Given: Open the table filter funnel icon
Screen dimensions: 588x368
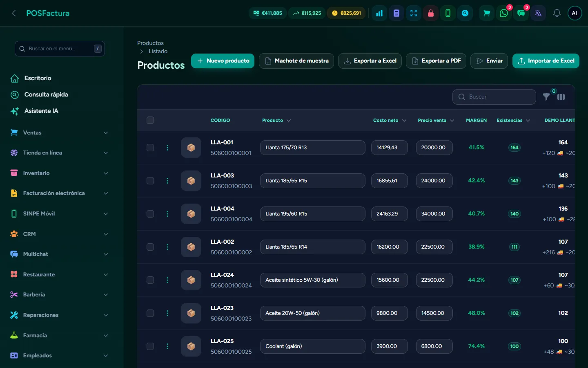Looking at the screenshot, I should 546,97.
